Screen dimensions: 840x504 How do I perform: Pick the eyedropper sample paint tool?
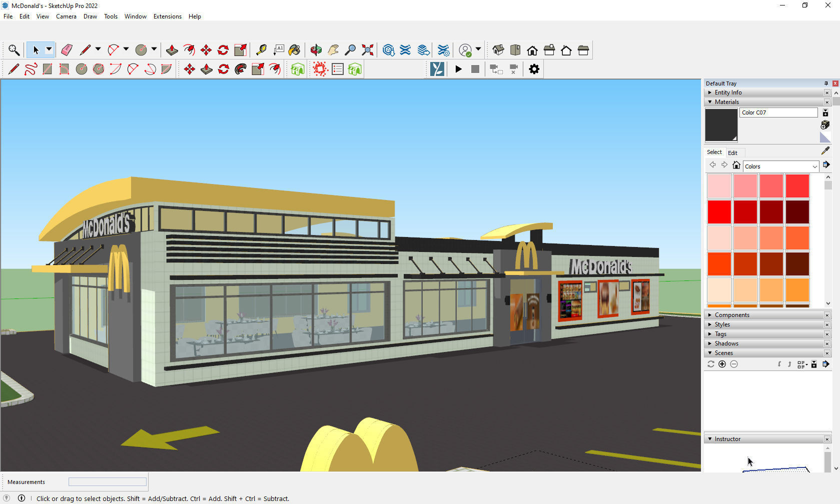coord(825,150)
